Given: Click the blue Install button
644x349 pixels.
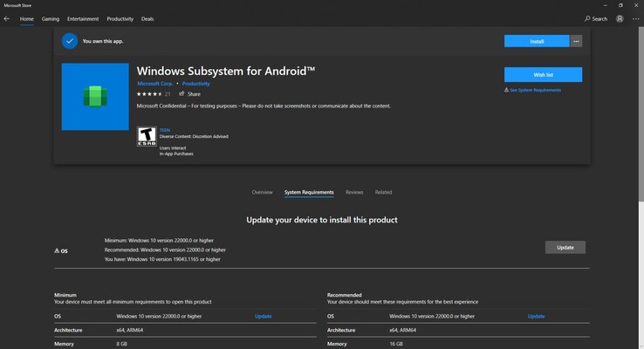Looking at the screenshot, I should tap(537, 41).
